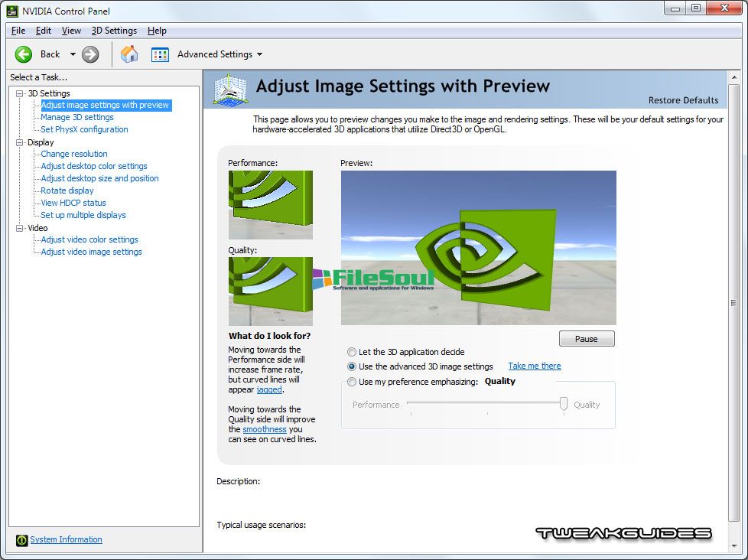The image size is (748, 560).
Task: Click the Performance-Quality slider handle
Action: [x=564, y=403]
